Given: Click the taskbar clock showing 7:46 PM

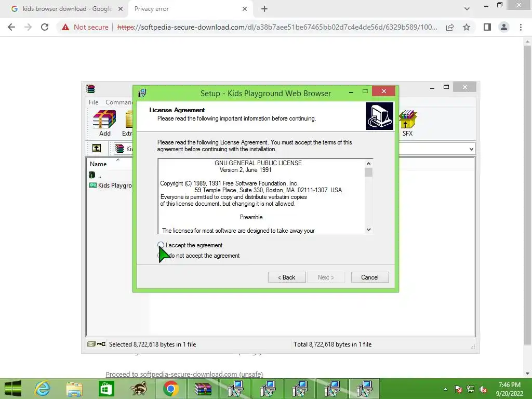Looking at the screenshot, I should click(x=509, y=389).
